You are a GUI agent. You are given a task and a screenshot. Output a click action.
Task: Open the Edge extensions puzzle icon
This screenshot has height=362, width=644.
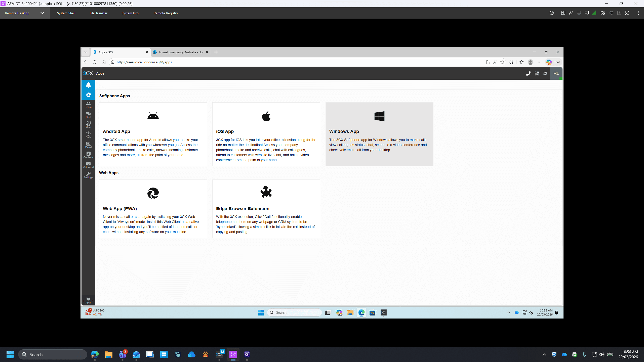point(511,62)
